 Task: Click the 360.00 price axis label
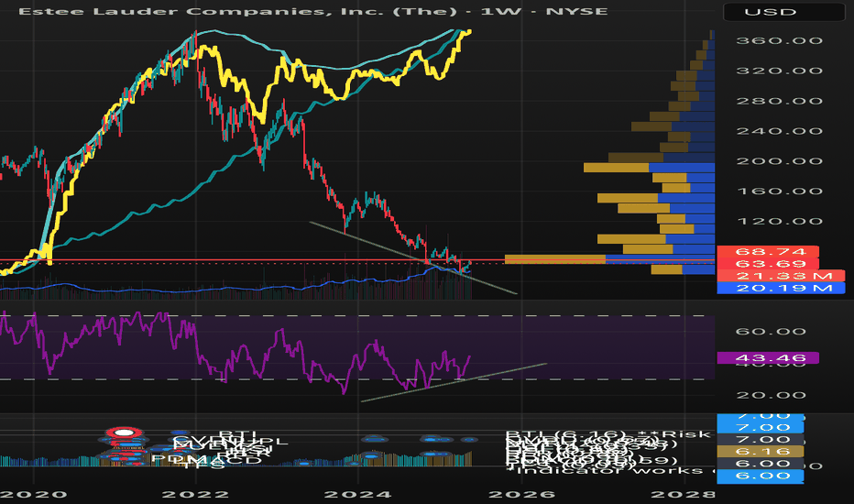point(779,41)
